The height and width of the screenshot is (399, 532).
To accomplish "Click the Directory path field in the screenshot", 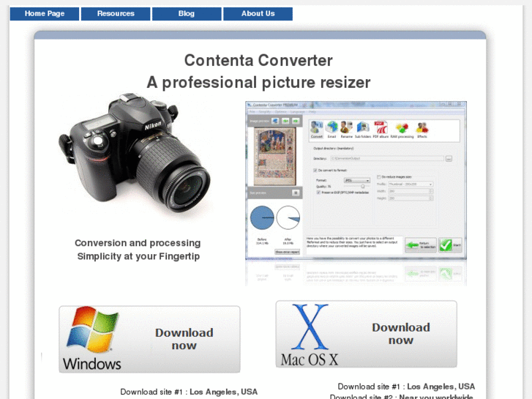I will [x=387, y=159].
